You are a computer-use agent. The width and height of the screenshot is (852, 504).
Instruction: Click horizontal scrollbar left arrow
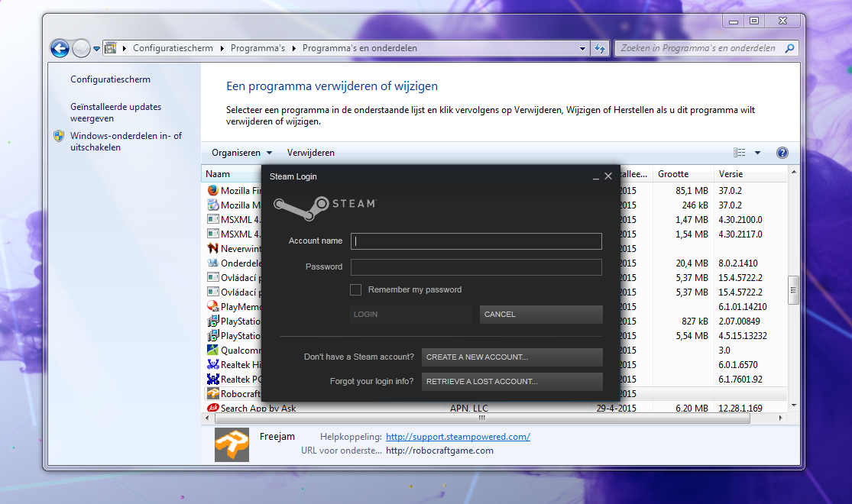pyautogui.click(x=207, y=418)
